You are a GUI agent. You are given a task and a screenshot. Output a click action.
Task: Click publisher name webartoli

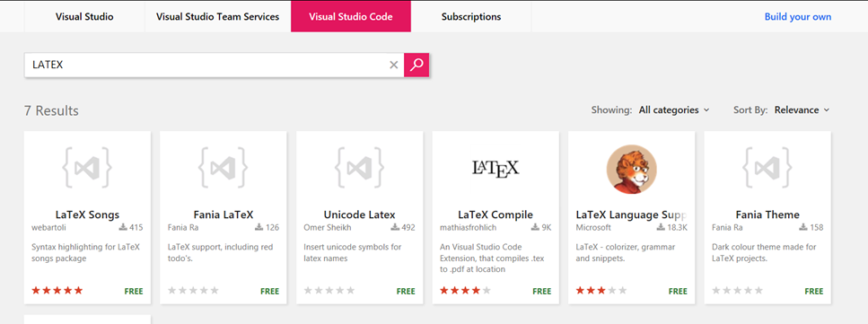[48, 228]
